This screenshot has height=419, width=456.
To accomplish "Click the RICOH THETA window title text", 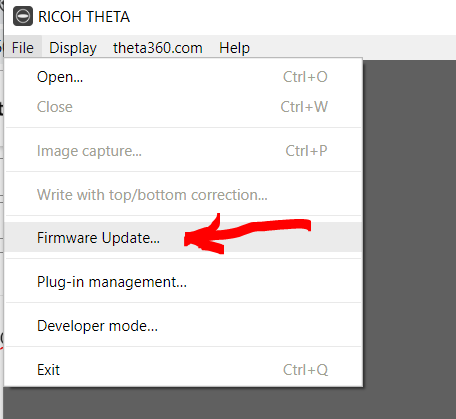I will (84, 17).
